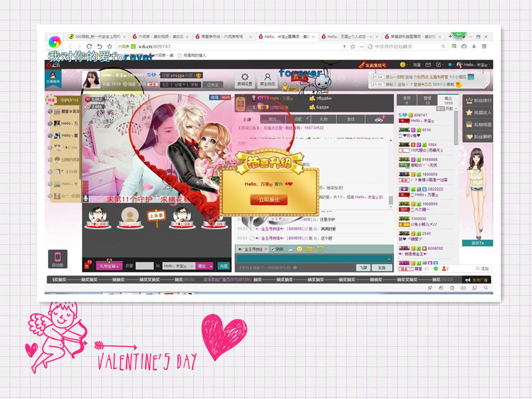The height and width of the screenshot is (399, 532).
Task: Click the 发布广播 broadcast button
Action: (477, 280)
